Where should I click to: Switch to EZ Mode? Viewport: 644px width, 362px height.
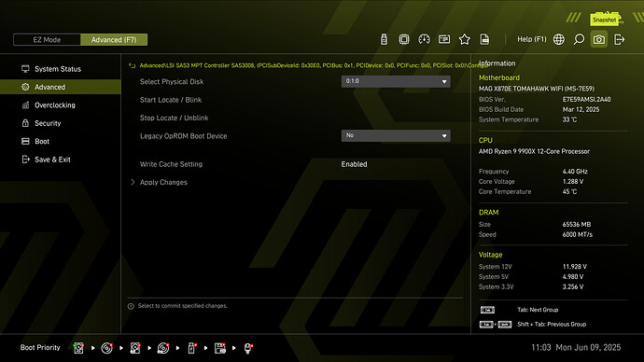[x=47, y=40]
